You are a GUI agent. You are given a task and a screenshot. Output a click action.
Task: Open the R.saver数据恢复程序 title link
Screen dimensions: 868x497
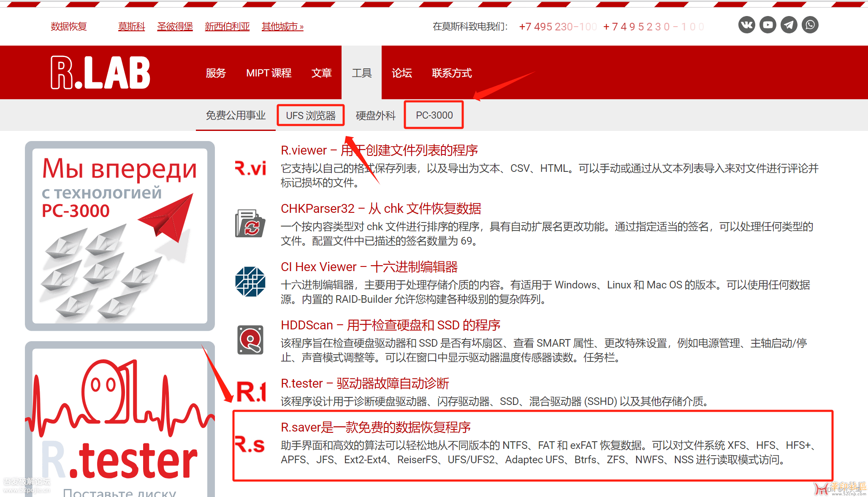coord(375,427)
